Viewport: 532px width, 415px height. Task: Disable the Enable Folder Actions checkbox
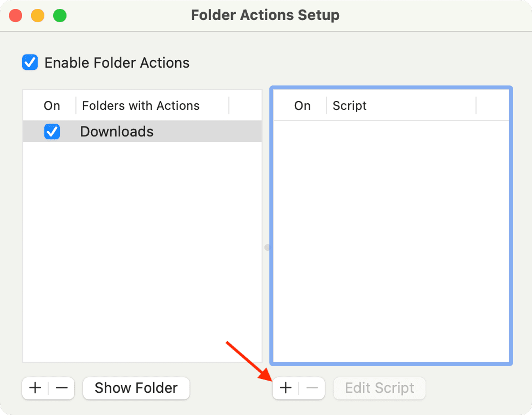tap(30, 62)
